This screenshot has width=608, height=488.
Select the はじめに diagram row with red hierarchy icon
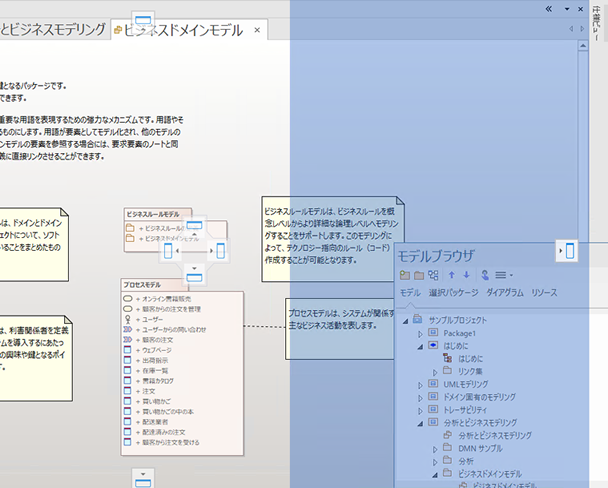(x=471, y=359)
